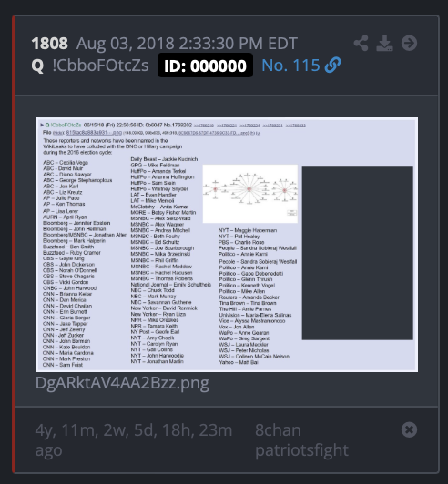
Task: Download post 1808 with the download icon
Action: [384, 43]
